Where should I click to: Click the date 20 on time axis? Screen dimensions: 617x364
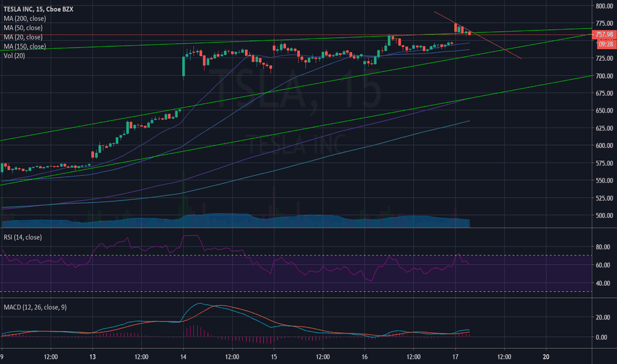pyautogui.click(x=546, y=357)
